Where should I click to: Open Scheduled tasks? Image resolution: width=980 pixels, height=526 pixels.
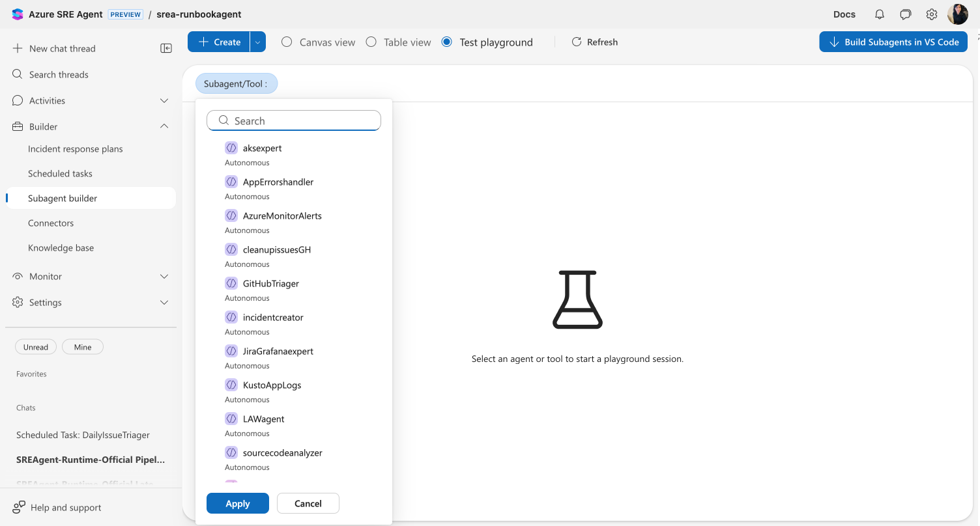click(x=60, y=174)
